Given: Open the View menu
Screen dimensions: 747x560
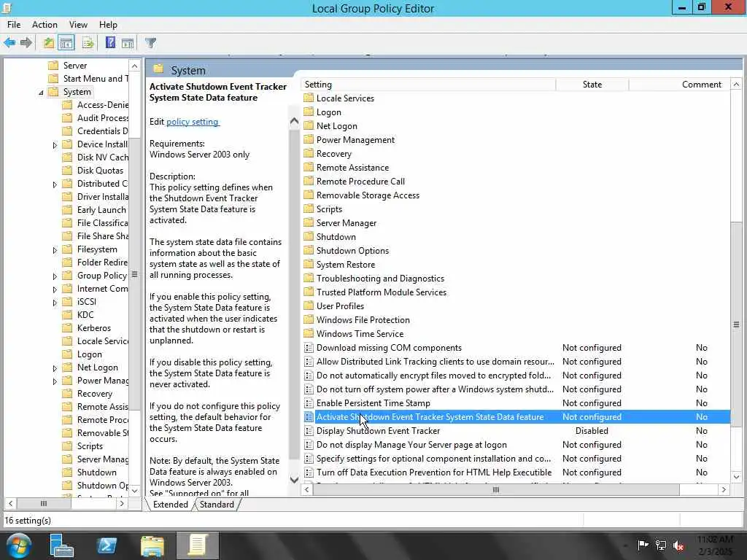Looking at the screenshot, I should tap(78, 25).
